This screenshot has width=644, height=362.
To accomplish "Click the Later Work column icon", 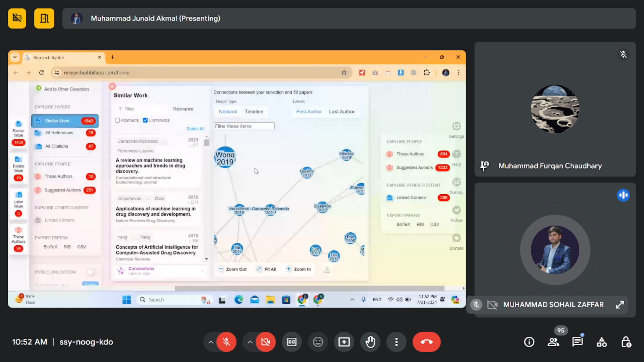I will point(18,195).
